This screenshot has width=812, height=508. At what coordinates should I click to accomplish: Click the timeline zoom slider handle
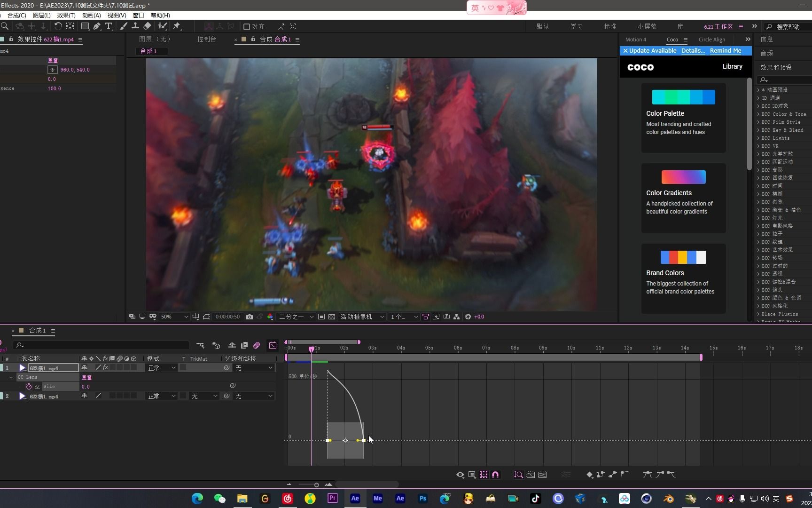317,485
